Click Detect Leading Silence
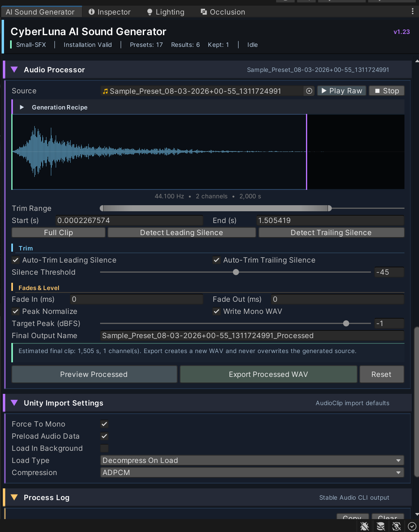This screenshot has height=532, width=419. [x=182, y=232]
